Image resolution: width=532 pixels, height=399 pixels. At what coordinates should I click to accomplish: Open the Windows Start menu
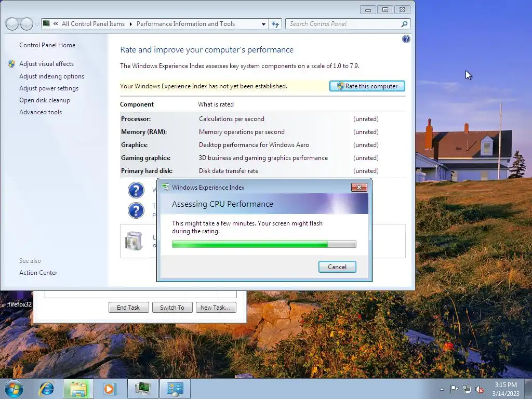[14, 389]
